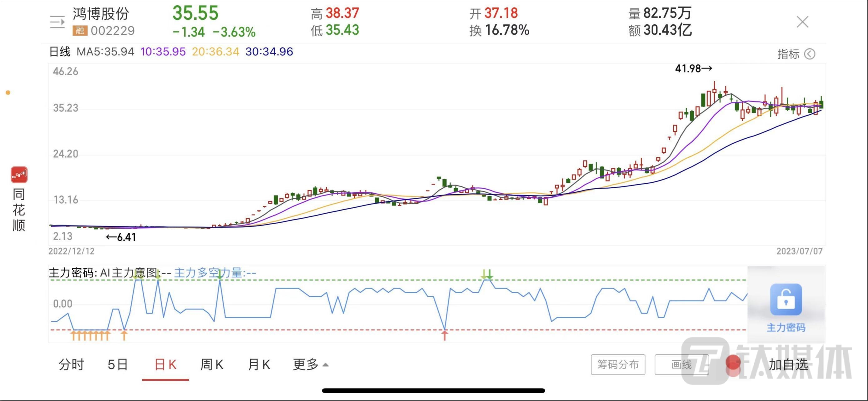The width and height of the screenshot is (868, 401).
Task: Tap the green sell arrows marker
Action: 487,275
